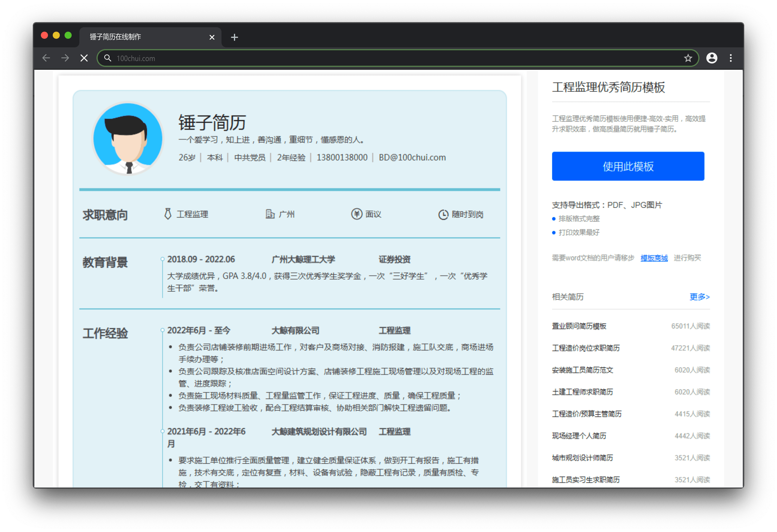777x532 pixels.
Task: Click the heading 工程监理优秀简历模板
Action: (608, 87)
